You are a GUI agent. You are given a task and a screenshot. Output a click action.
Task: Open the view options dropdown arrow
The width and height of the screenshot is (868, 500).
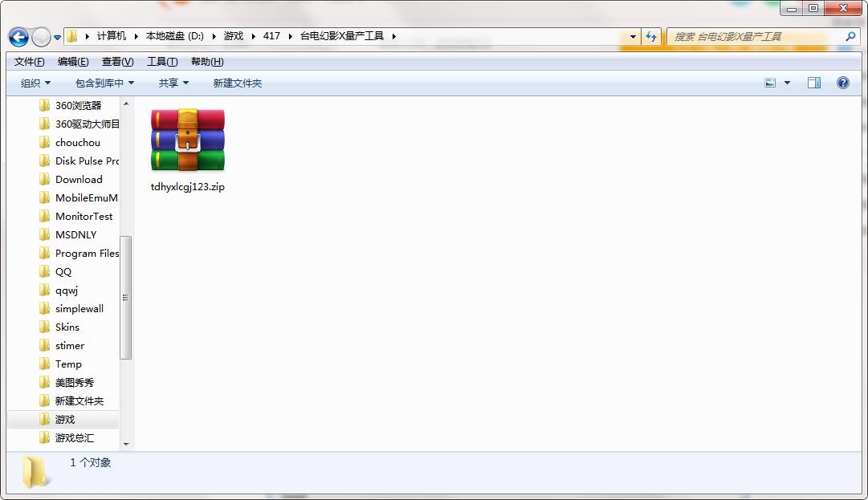point(787,83)
